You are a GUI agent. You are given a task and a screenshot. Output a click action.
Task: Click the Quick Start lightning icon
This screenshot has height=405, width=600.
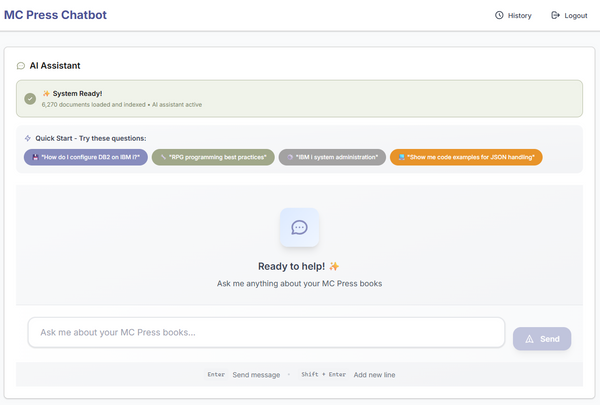28,138
